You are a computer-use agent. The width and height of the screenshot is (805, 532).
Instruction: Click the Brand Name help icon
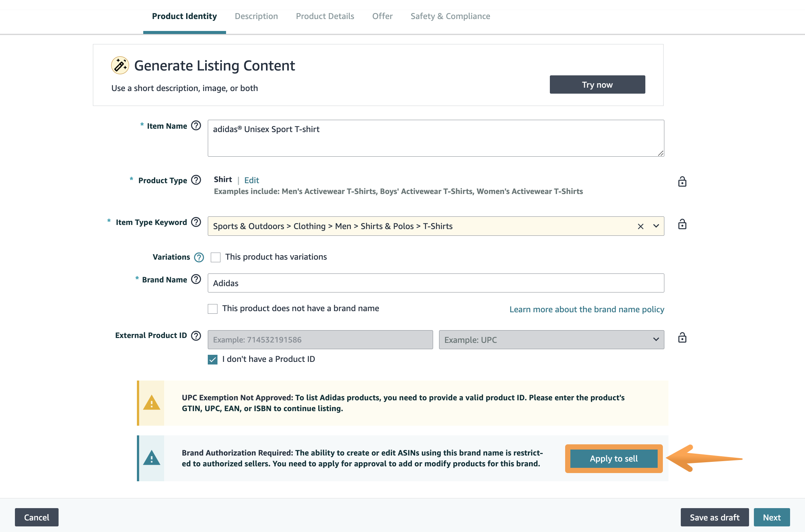(196, 279)
